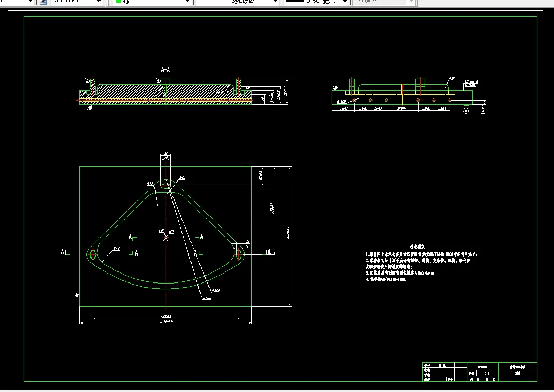This screenshot has width=554, height=392.
Task: Select the first technical requirement note line
Action: tap(422, 254)
